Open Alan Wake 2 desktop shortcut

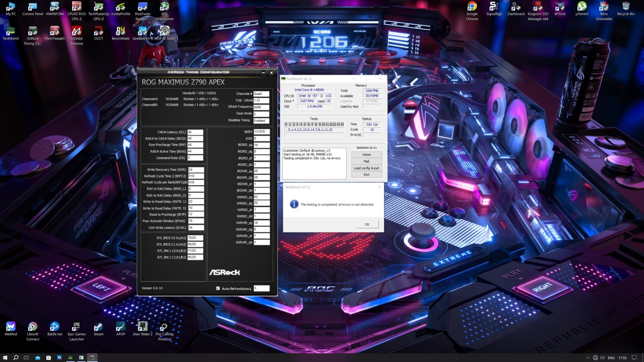(x=142, y=329)
